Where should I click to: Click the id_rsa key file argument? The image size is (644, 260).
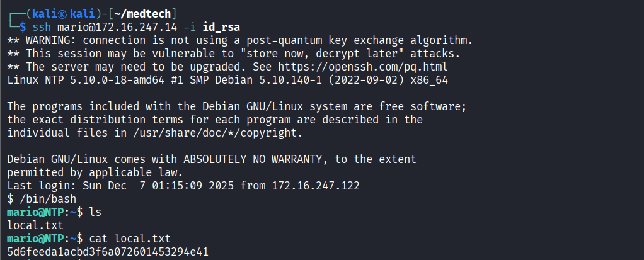click(x=224, y=27)
